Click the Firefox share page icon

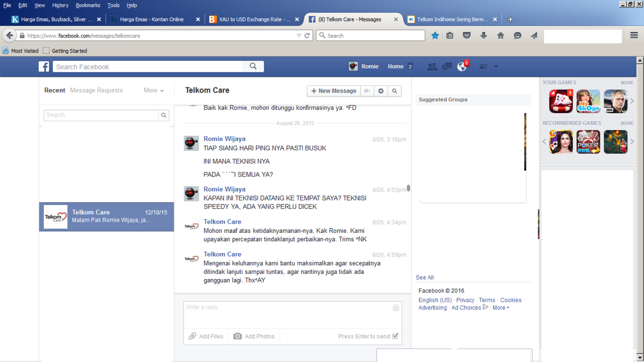534,35
